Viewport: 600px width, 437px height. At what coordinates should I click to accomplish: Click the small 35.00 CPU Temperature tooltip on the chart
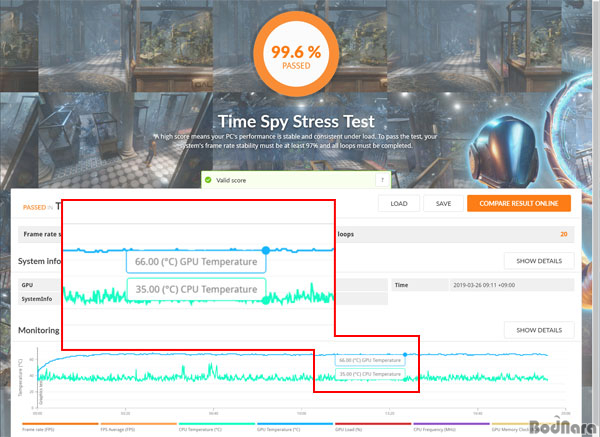[x=370, y=374]
